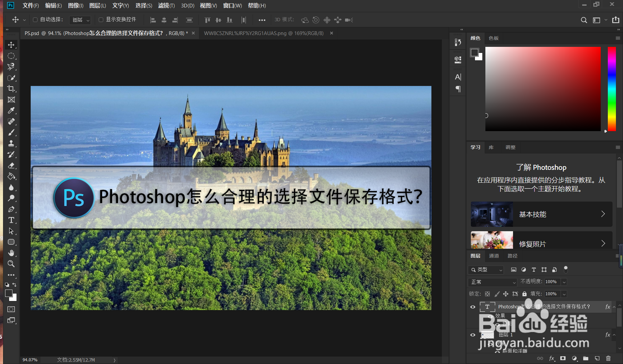The height and width of the screenshot is (364, 623).
Task: Open the blend mode 正常 dropdown
Action: 492,282
